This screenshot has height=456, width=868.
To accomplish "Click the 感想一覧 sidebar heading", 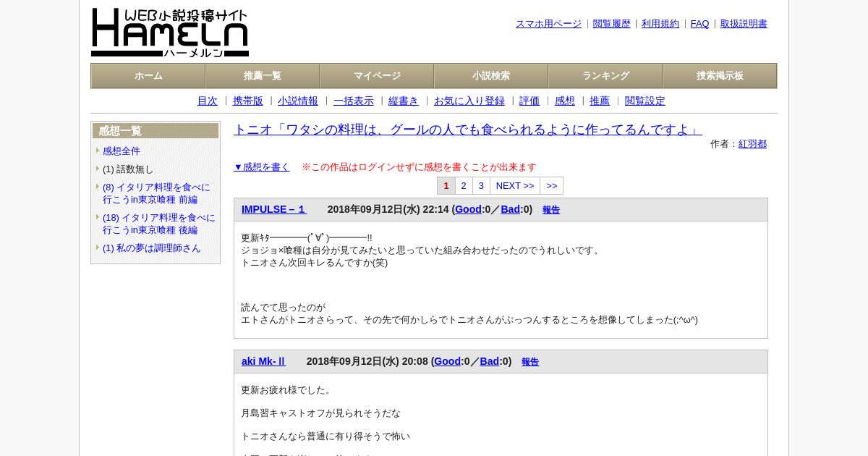I will (x=156, y=131).
